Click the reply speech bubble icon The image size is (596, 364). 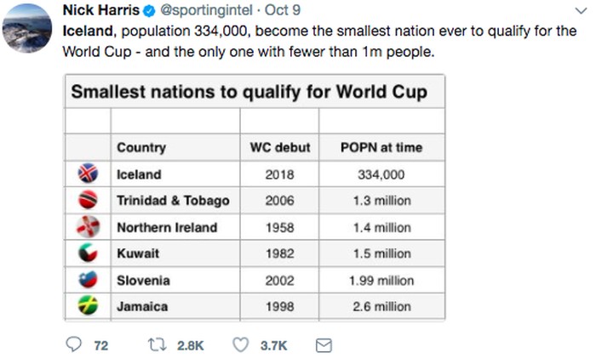point(75,345)
